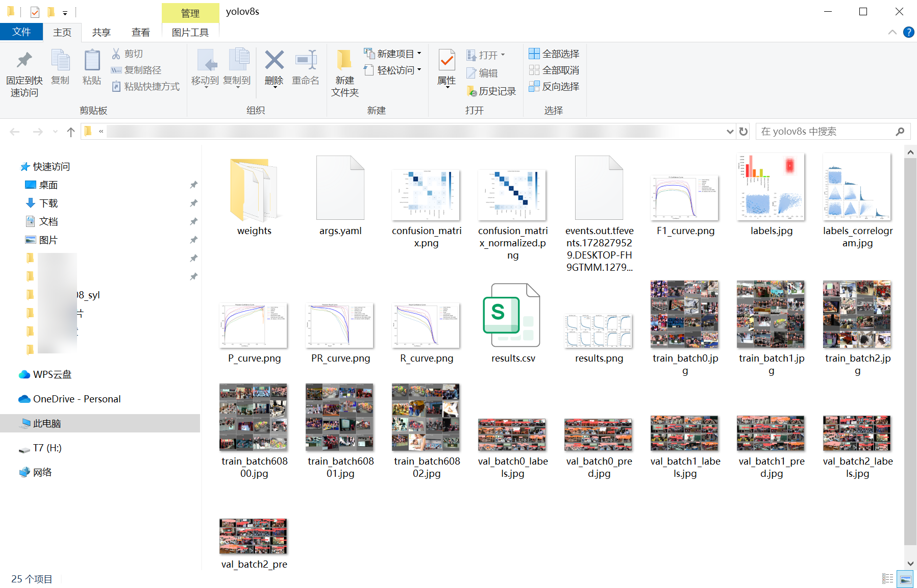Switch to View (查看) tab
Viewport: 917px width, 588px height.
[x=141, y=32]
